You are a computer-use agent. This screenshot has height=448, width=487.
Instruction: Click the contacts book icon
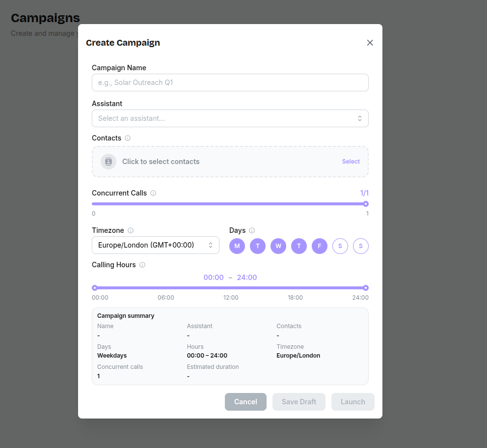(x=108, y=162)
